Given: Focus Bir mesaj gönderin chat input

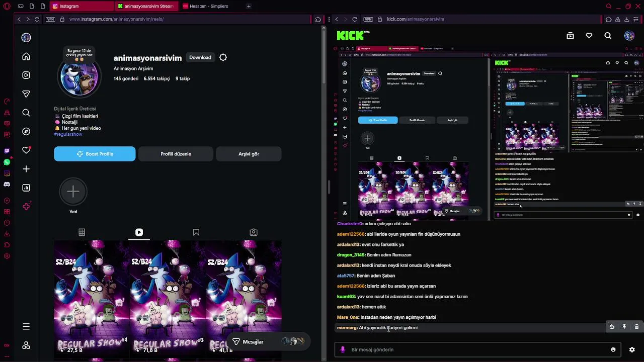Looking at the screenshot, I should 478,349.
